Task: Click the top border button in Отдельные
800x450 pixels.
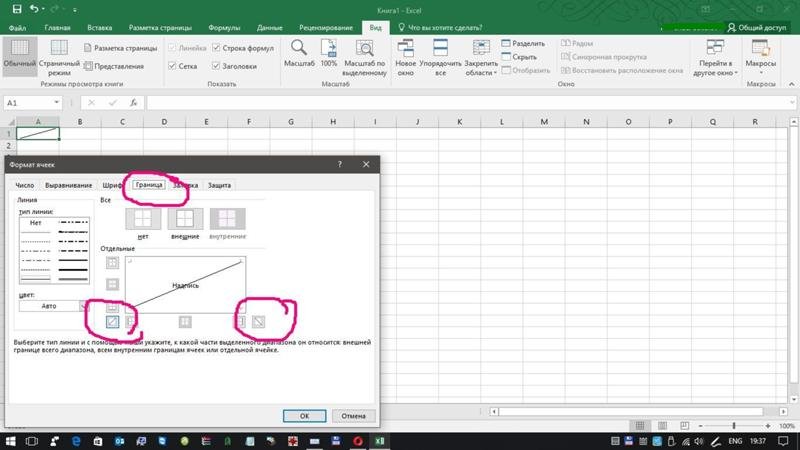Action: click(x=112, y=263)
